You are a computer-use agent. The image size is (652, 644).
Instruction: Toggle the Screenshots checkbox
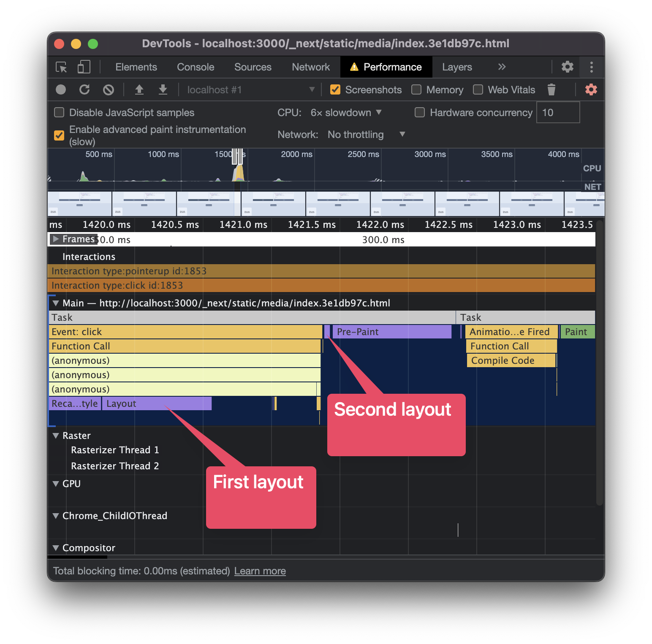pos(335,89)
